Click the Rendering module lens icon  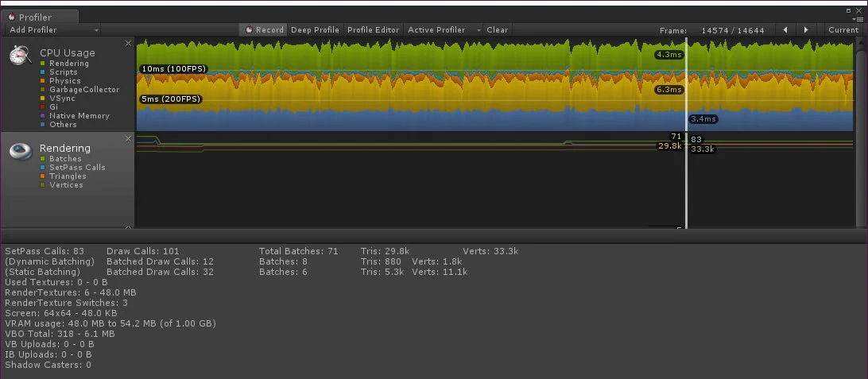click(x=21, y=151)
